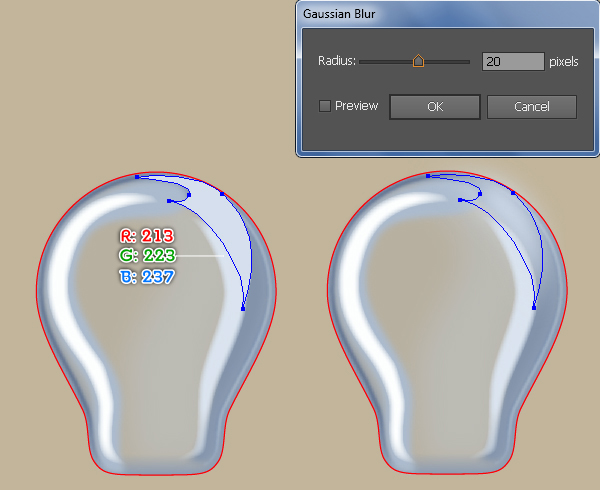The image size is (600, 490).
Task: Click the 'pixels' unit label
Action: point(564,62)
